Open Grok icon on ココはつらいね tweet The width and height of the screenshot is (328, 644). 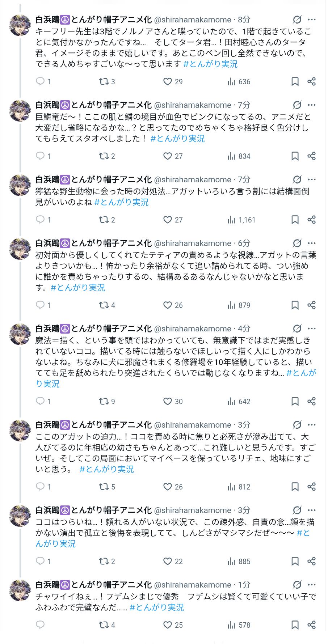(297, 510)
